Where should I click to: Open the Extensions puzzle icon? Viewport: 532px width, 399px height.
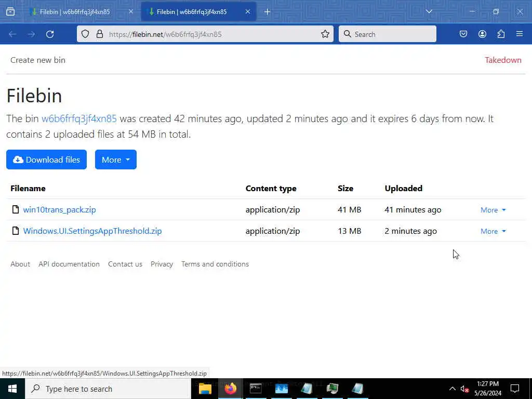501,34
